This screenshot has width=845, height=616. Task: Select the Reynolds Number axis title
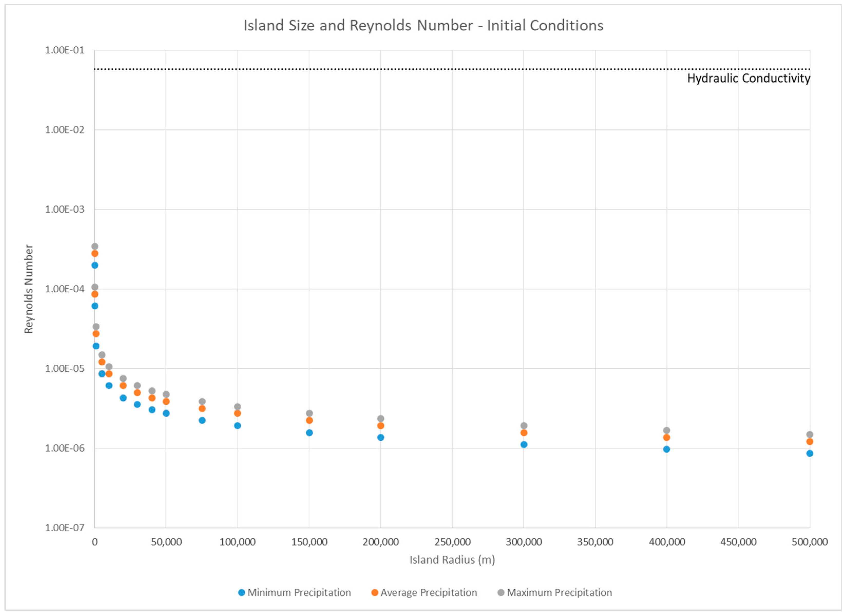[29, 289]
